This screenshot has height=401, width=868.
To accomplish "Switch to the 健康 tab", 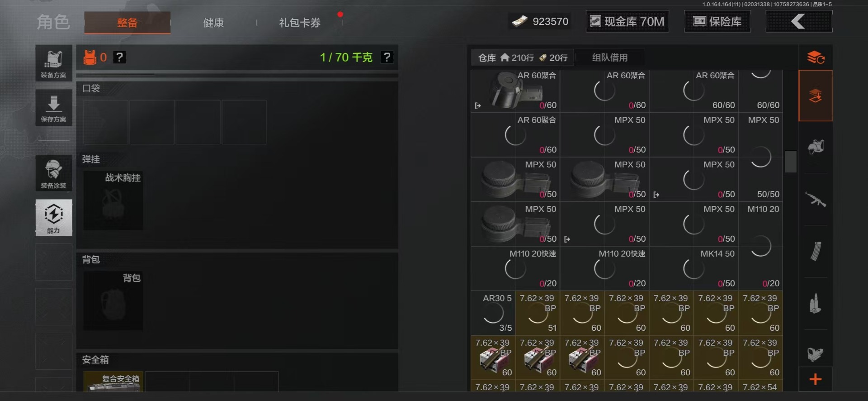I will pos(213,23).
